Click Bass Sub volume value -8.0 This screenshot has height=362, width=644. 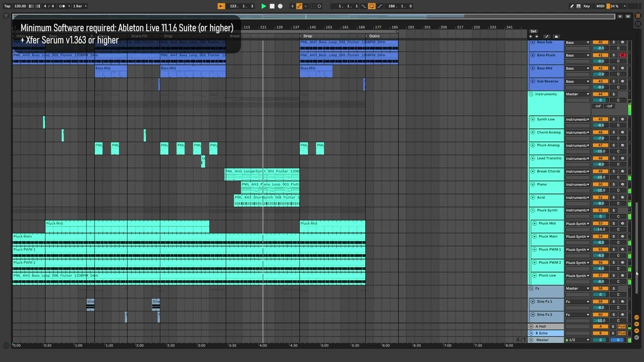tap(600, 48)
